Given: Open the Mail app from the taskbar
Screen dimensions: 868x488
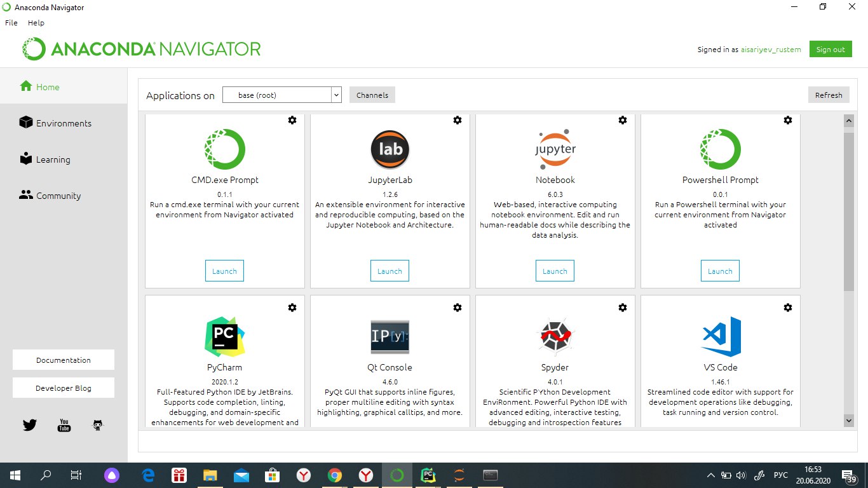Looking at the screenshot, I should pos(241,475).
